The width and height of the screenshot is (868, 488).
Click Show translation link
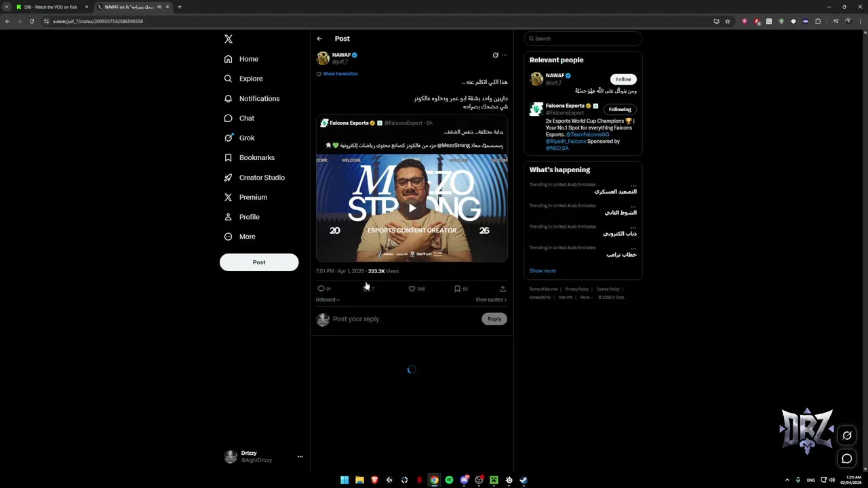340,74
